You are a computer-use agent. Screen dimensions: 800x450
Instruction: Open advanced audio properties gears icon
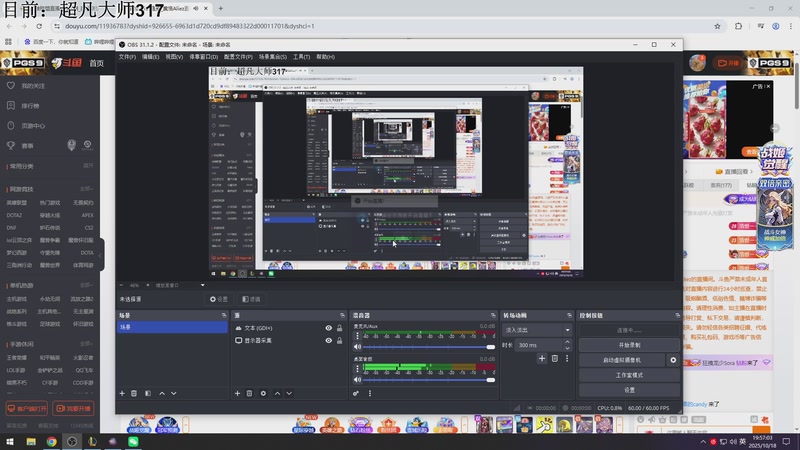coord(356,393)
